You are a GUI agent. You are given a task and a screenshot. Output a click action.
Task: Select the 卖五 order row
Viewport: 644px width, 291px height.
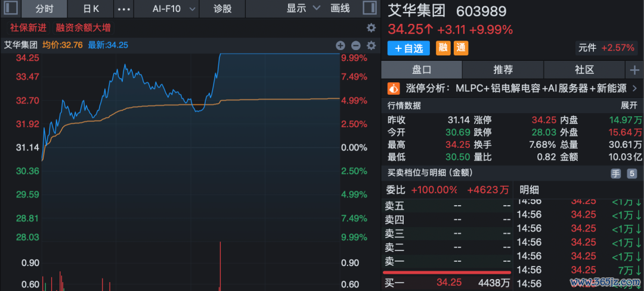(447, 205)
